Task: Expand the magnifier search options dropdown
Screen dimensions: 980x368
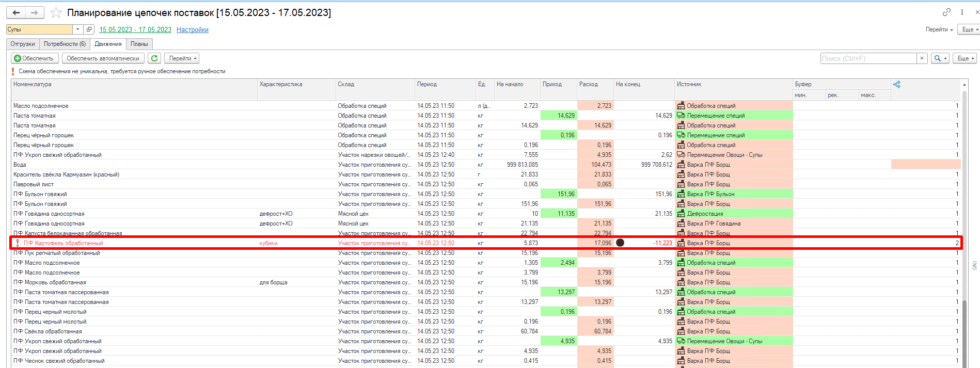Action: tap(940, 58)
